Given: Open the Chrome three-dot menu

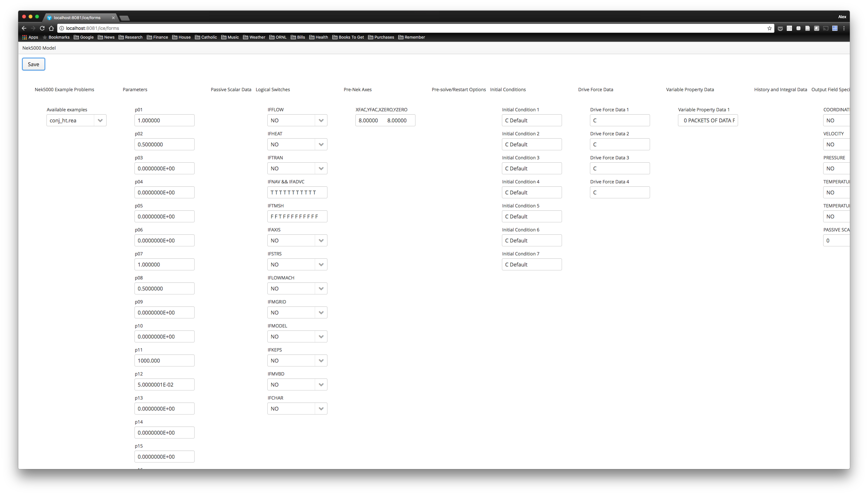Looking at the screenshot, I should (x=844, y=28).
